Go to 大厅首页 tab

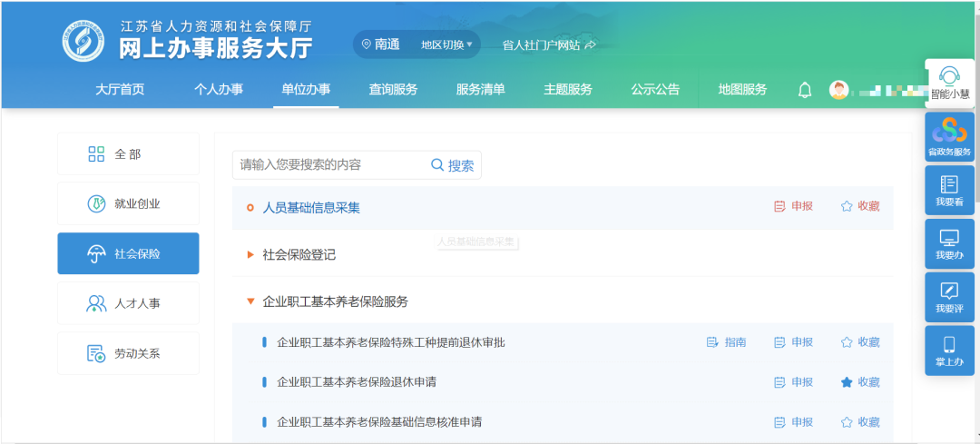click(120, 89)
